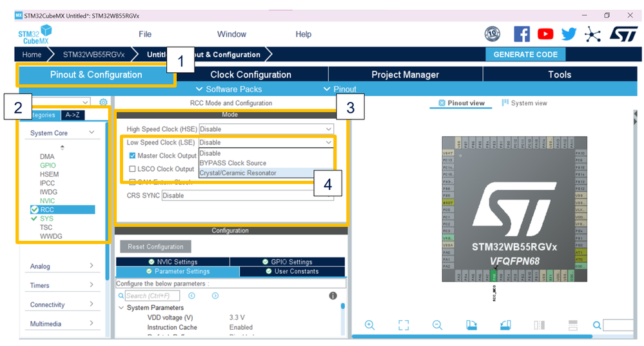Image resolution: width=644 pixels, height=346 pixels.
Task: Fit chip to window frame icon
Action: (404, 325)
